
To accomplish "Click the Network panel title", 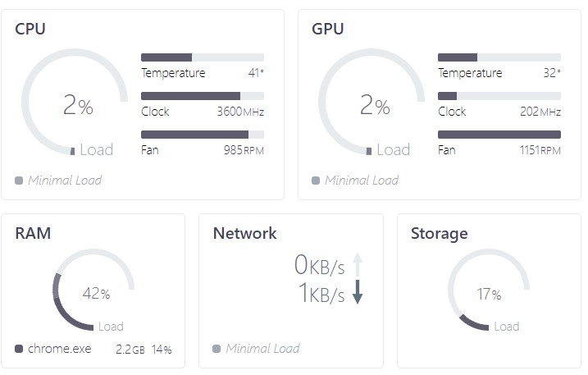I will tap(244, 233).
